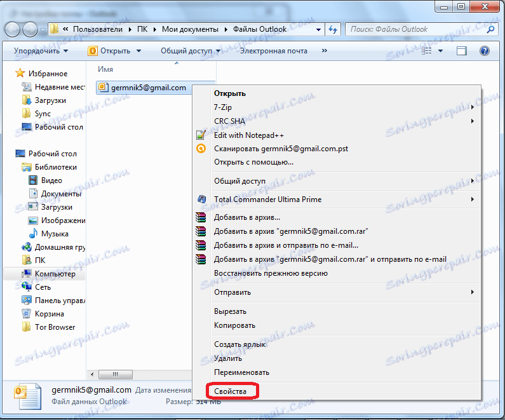The image size is (505, 420).
Task: Click the germnik5@gmail.com file icon in list
Action: [103, 87]
